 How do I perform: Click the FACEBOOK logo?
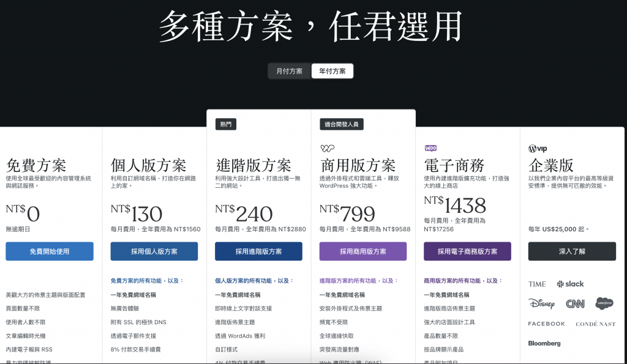(547, 324)
